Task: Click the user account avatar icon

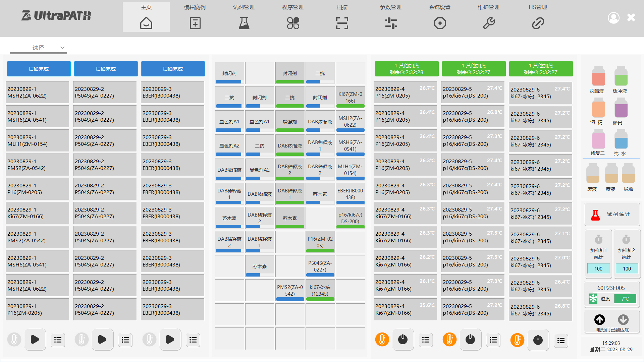Action: (x=613, y=18)
